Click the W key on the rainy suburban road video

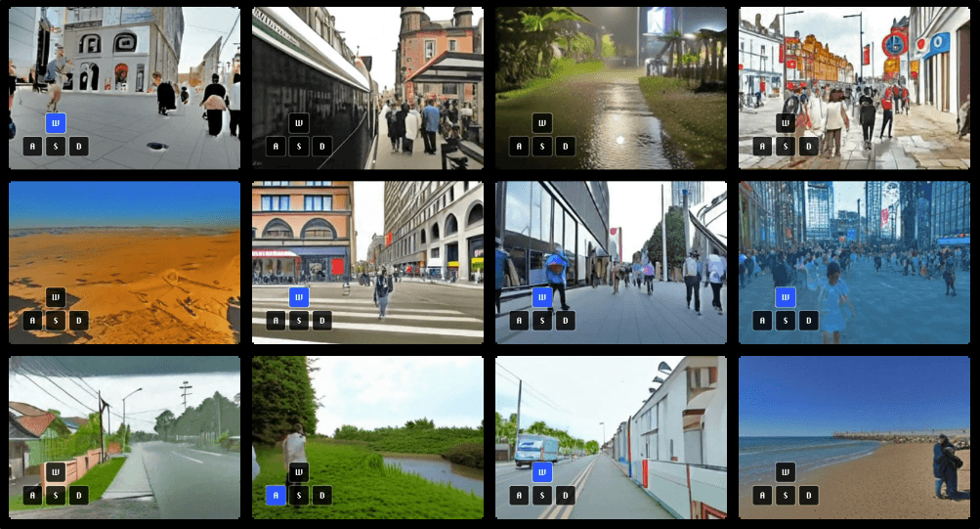pyautogui.click(x=56, y=472)
